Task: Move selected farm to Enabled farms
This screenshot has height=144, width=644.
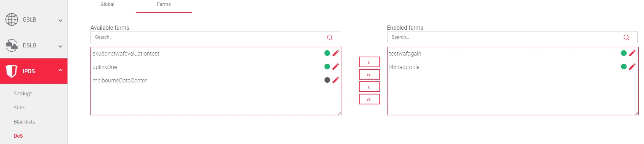Action: tap(369, 62)
